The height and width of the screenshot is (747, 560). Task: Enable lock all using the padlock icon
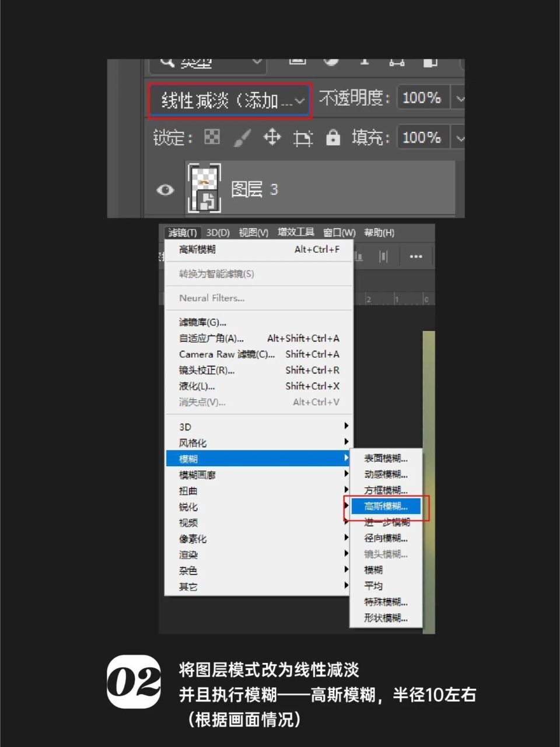[332, 138]
